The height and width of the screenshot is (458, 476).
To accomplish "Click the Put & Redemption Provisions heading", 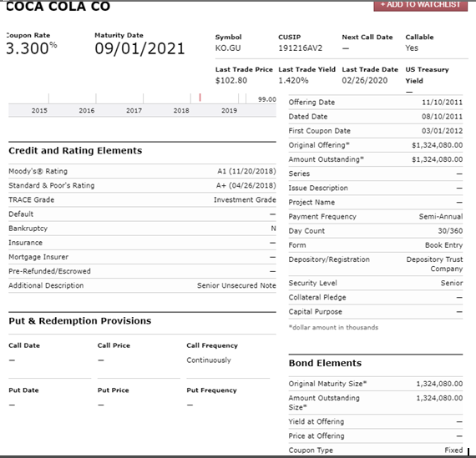I will [80, 320].
